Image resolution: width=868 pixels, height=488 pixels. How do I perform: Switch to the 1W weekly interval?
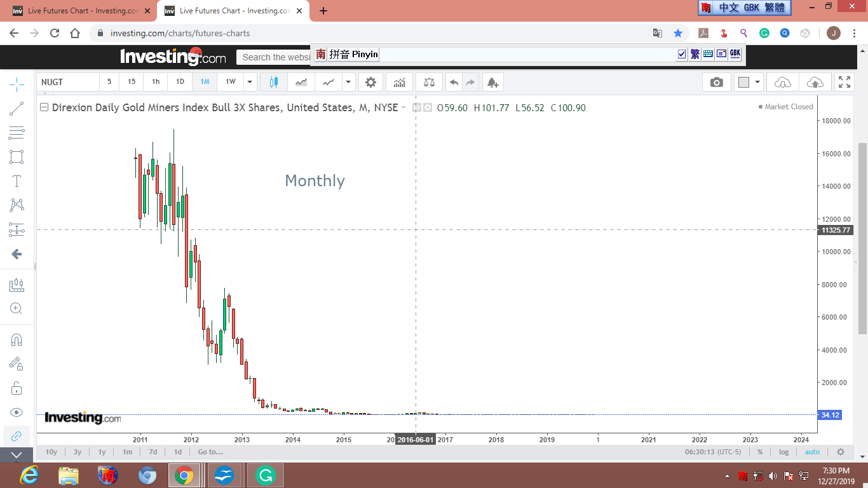click(x=231, y=82)
